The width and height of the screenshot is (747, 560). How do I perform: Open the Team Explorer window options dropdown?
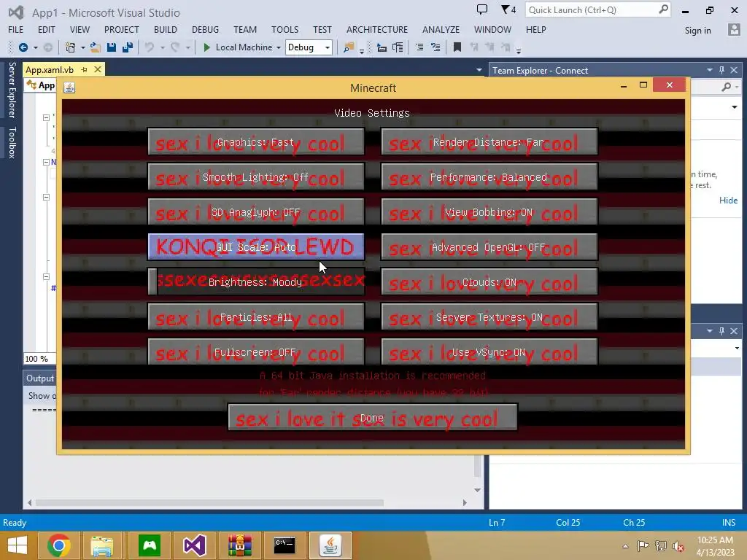[709, 70]
